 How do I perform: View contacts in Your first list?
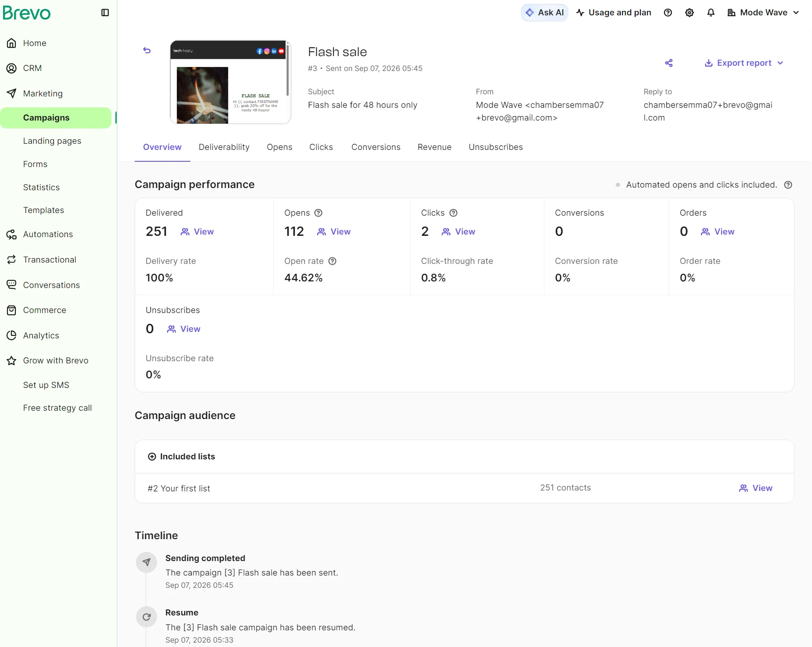tap(756, 488)
